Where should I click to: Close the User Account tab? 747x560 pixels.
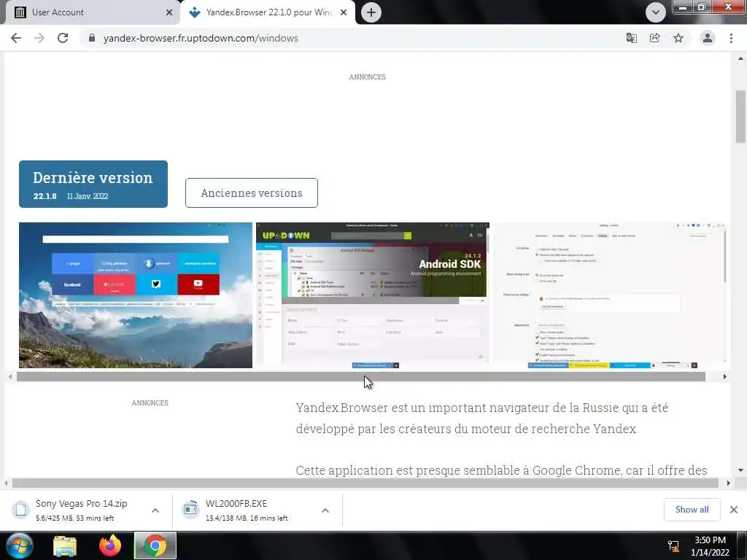point(169,12)
